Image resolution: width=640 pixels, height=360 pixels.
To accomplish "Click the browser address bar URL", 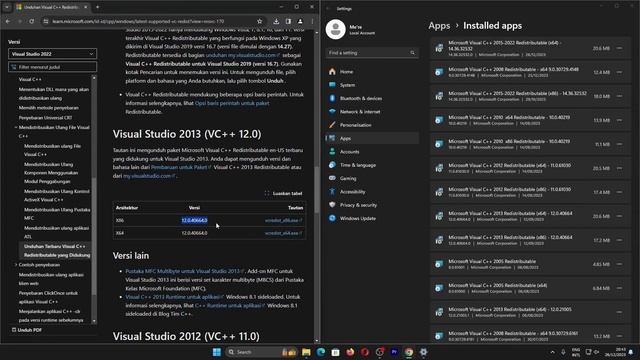I will point(139,21).
